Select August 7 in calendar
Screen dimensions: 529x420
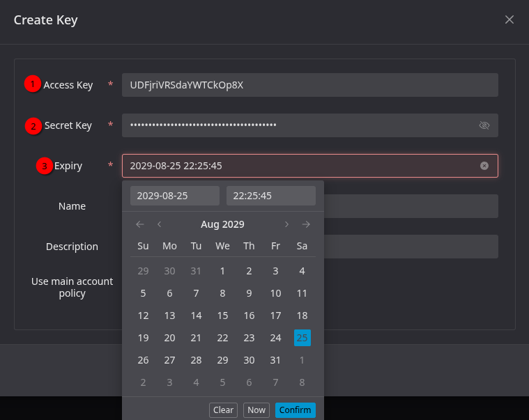pos(196,293)
